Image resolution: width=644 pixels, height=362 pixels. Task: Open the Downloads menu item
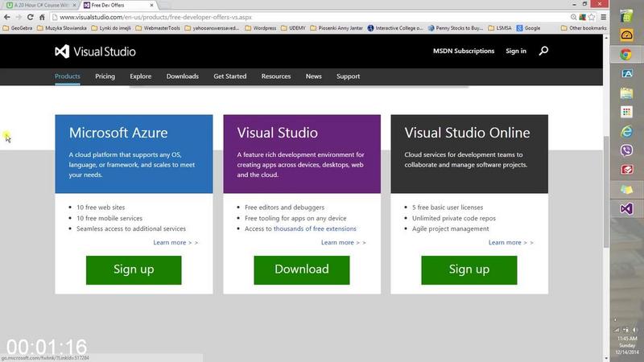pos(183,76)
